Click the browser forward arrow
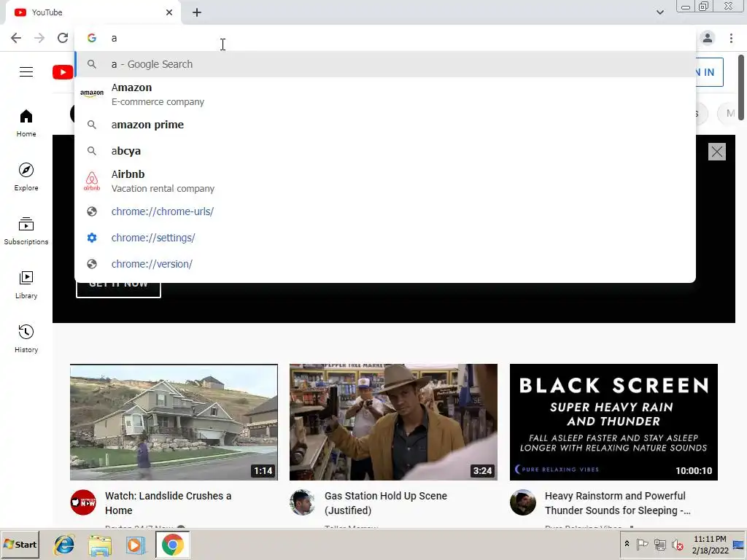This screenshot has height=560, width=747. tap(39, 38)
